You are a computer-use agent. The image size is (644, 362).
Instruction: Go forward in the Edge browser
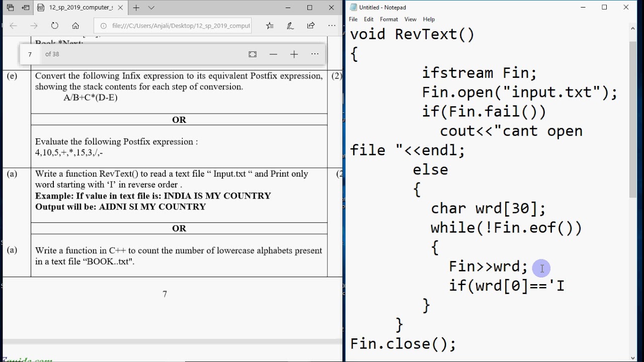[34, 26]
